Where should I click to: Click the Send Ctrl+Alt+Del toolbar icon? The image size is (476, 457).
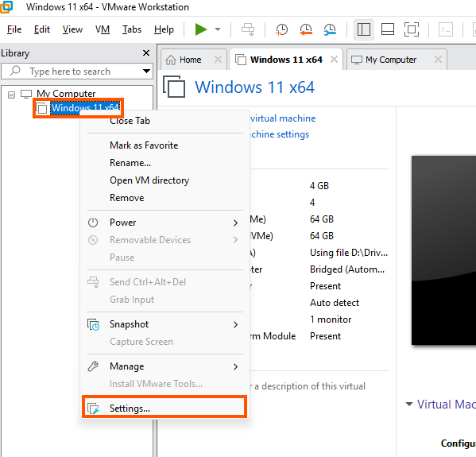point(248,29)
